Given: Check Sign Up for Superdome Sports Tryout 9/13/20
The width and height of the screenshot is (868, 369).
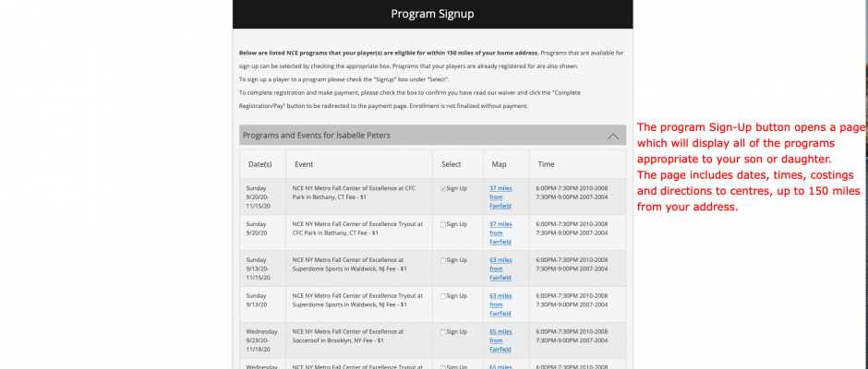Looking at the screenshot, I should (443, 296).
